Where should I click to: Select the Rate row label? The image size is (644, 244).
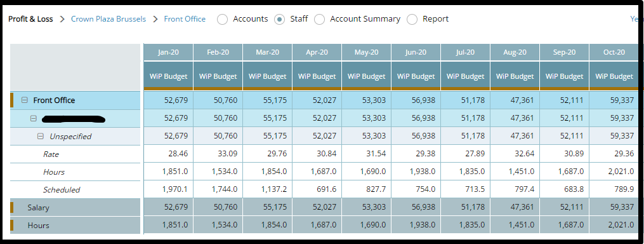[x=51, y=154]
